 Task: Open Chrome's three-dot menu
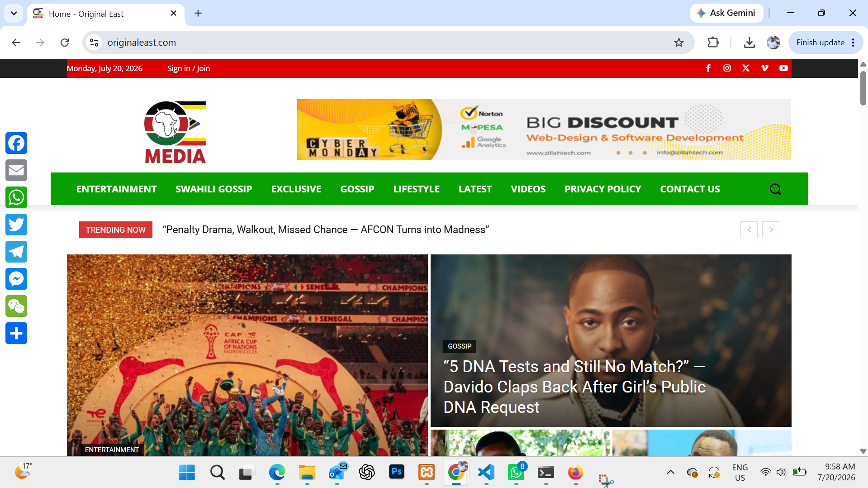(853, 43)
